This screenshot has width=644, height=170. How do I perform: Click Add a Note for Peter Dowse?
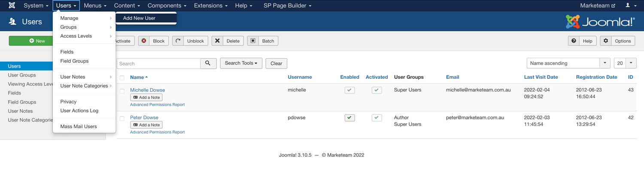point(146,125)
